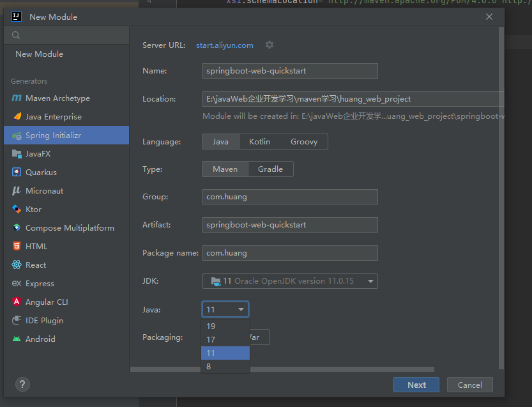The image size is (532, 407).
Task: Select Android generator
Action: point(66,339)
